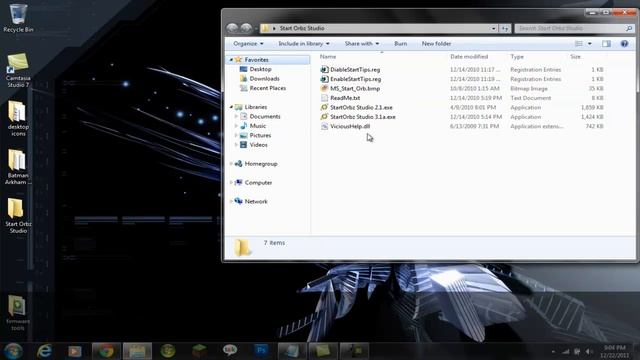Go back with the Explorer Back button
Image resolution: width=640 pixels, height=360 pixels.
[x=232, y=28]
